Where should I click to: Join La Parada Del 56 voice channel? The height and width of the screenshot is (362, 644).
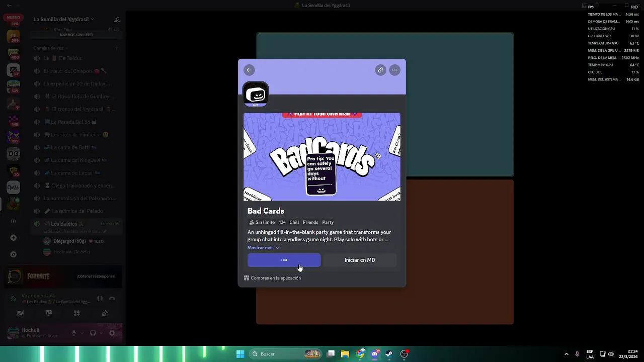[x=75, y=122]
